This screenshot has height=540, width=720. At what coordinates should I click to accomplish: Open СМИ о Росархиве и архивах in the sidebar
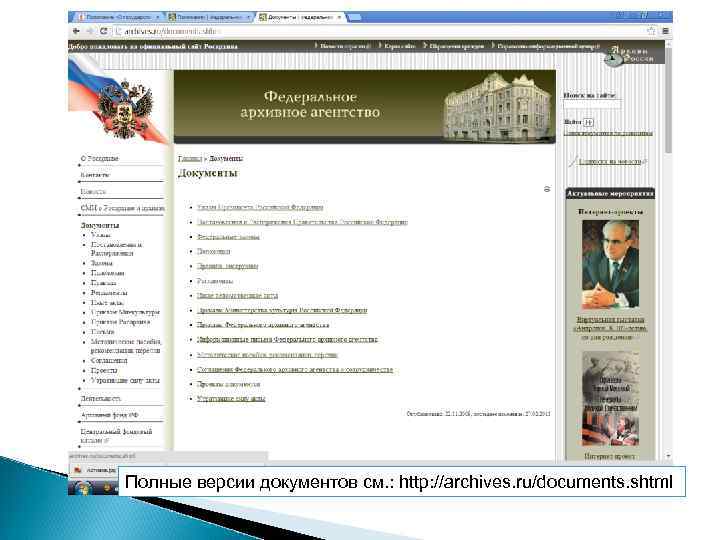coord(122,208)
